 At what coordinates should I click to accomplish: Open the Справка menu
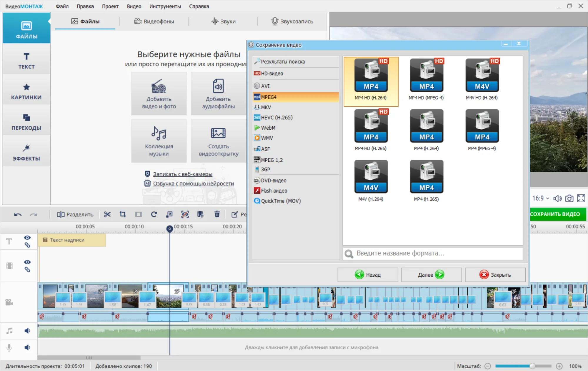point(199,6)
